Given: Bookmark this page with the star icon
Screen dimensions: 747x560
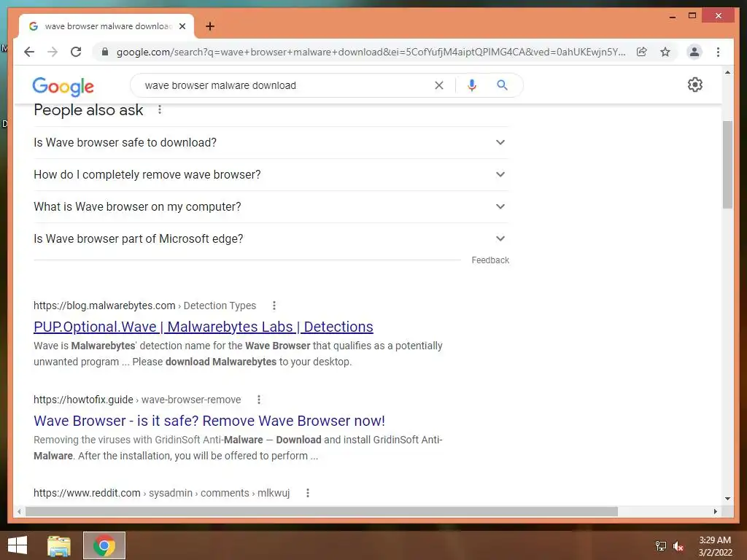Looking at the screenshot, I should pyautogui.click(x=665, y=52).
